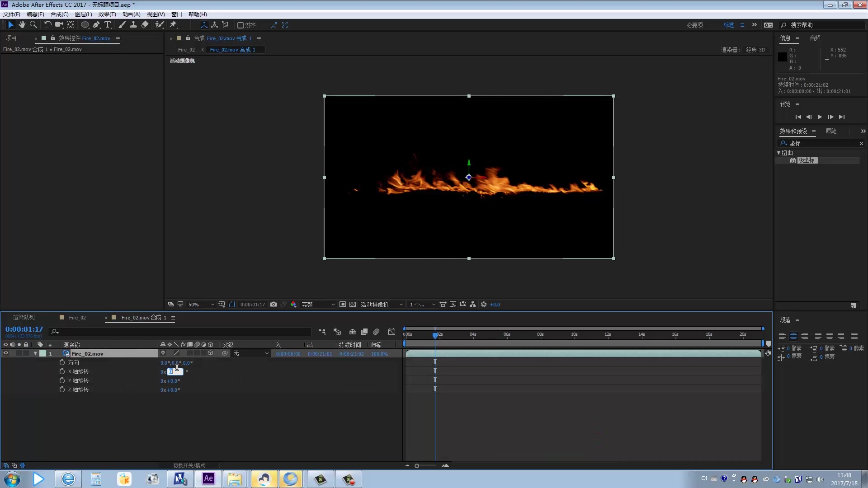Select the 极坐标 effect preset
This screenshot has height=488, width=868.
click(807, 160)
